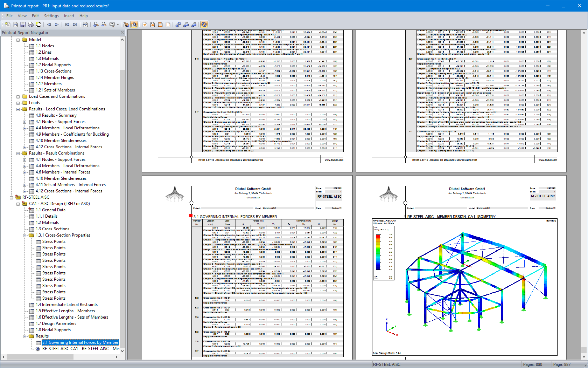Jump to first page of report
The height and width of the screenshot is (368, 588).
point(67,25)
